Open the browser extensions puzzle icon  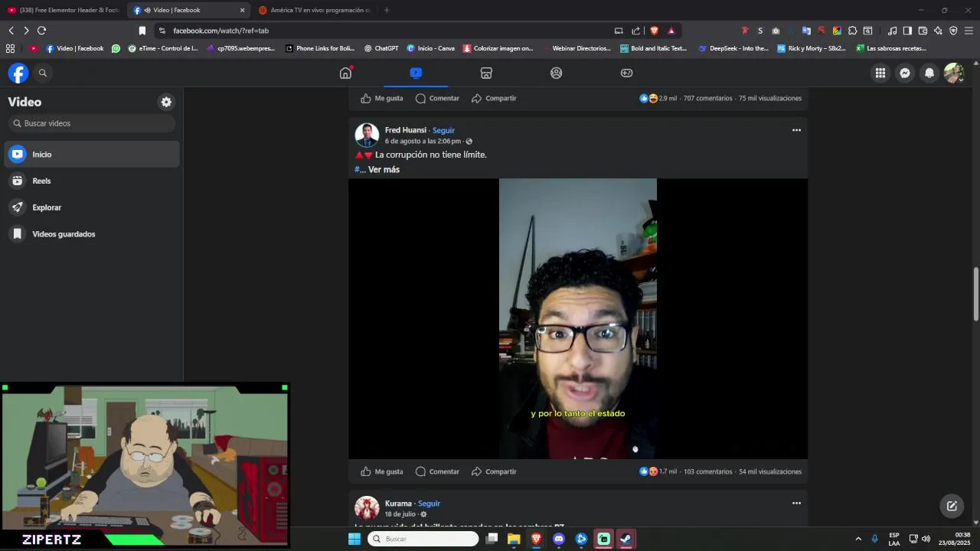point(852,31)
